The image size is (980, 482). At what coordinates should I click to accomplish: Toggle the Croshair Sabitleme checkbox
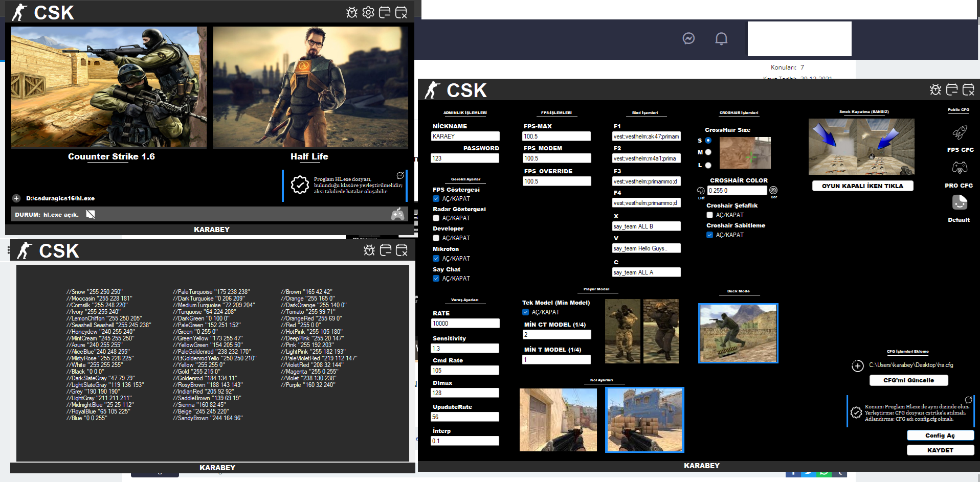(x=710, y=235)
